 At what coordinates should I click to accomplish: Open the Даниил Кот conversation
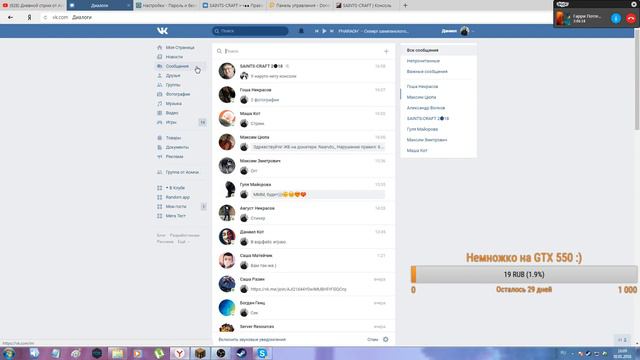click(303, 237)
